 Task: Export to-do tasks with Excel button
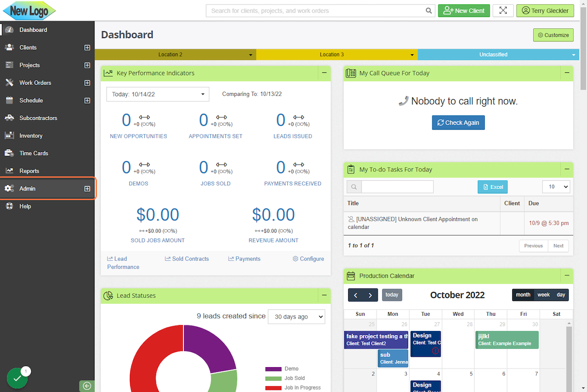(492, 187)
